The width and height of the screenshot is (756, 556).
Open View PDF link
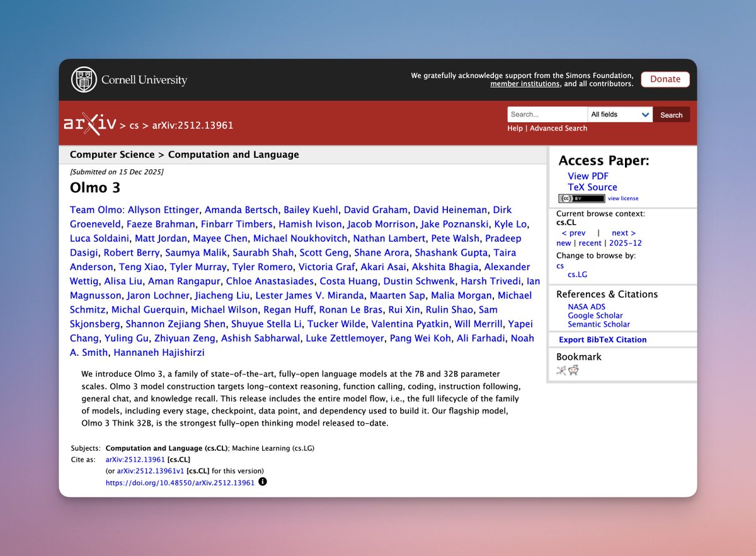click(588, 176)
